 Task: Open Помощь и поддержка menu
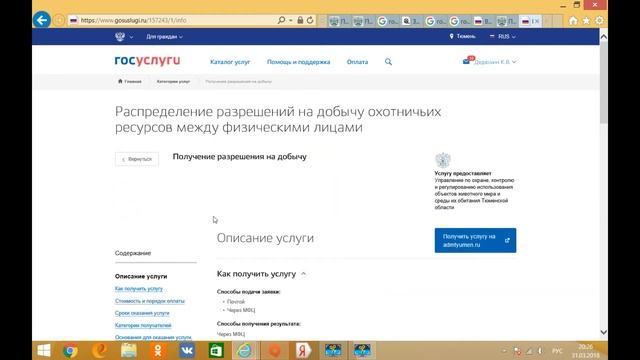click(x=298, y=62)
